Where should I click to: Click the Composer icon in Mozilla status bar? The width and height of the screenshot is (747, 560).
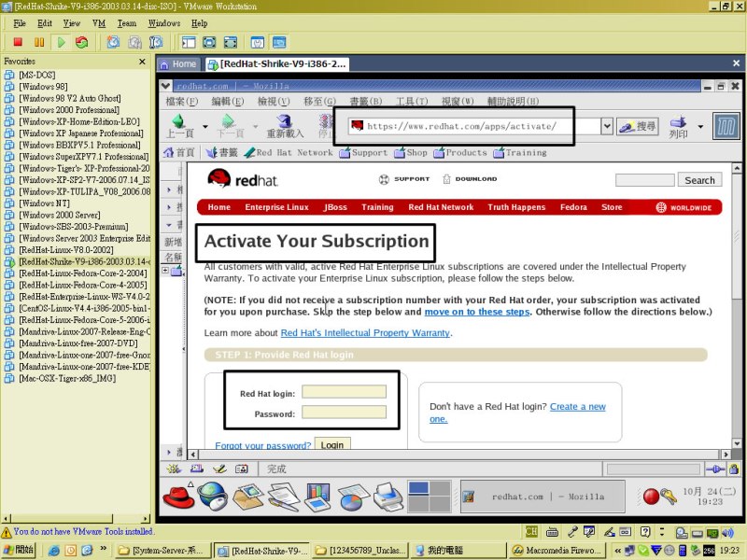(x=219, y=469)
